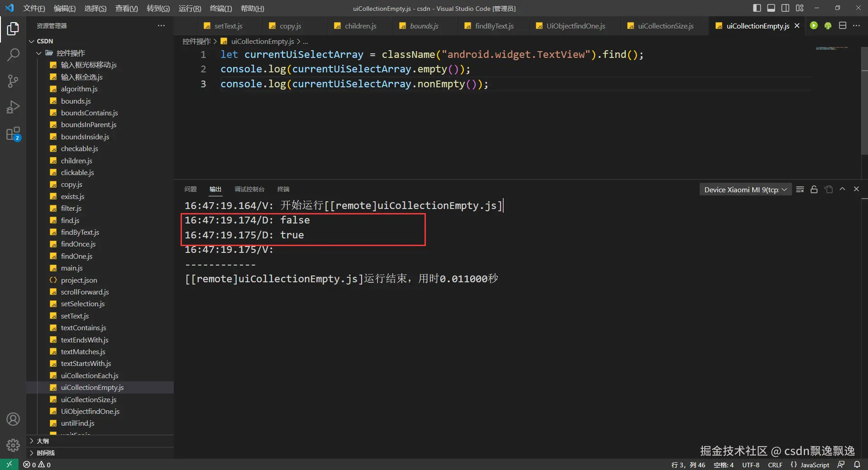
Task: Open the 编辑(E) menu
Action: pyautogui.click(x=65, y=8)
